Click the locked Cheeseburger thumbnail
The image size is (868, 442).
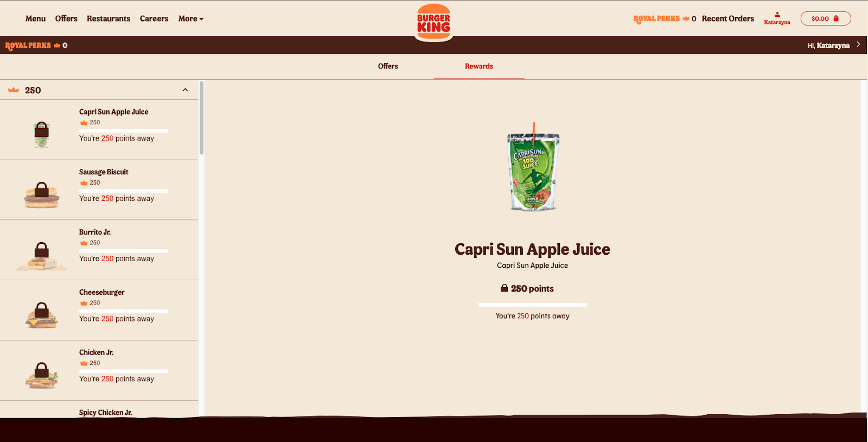42,314
